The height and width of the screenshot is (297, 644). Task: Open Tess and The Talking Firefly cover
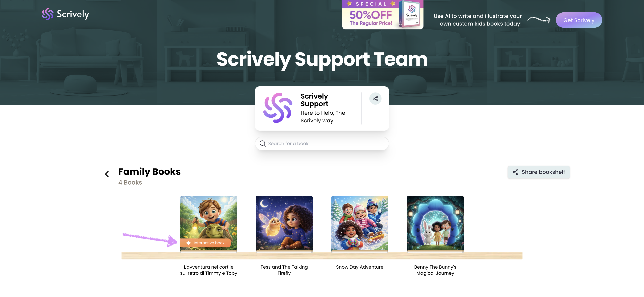point(284,224)
